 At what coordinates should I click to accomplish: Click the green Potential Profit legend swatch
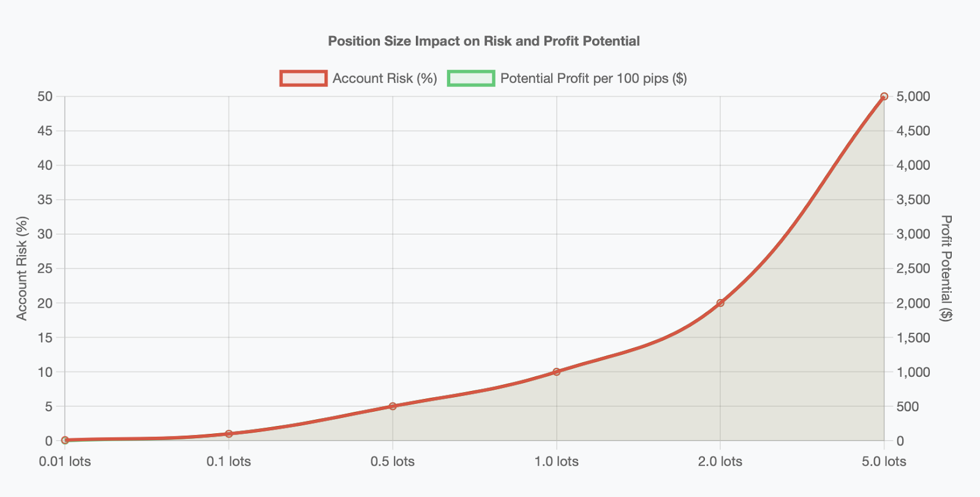pos(470,78)
